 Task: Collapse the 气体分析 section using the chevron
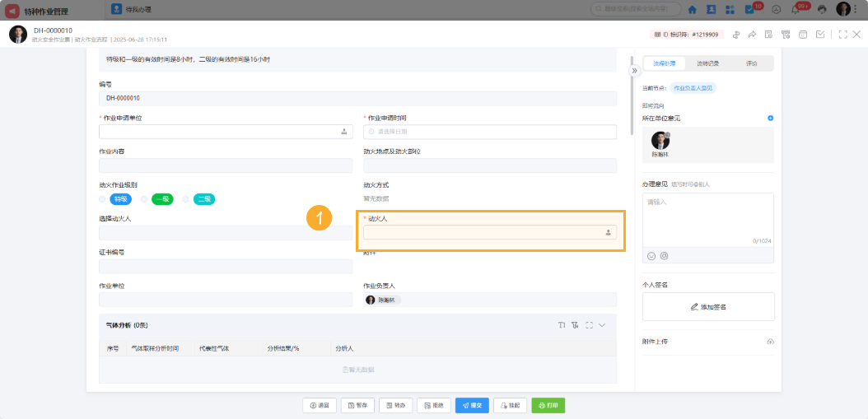tap(602, 325)
